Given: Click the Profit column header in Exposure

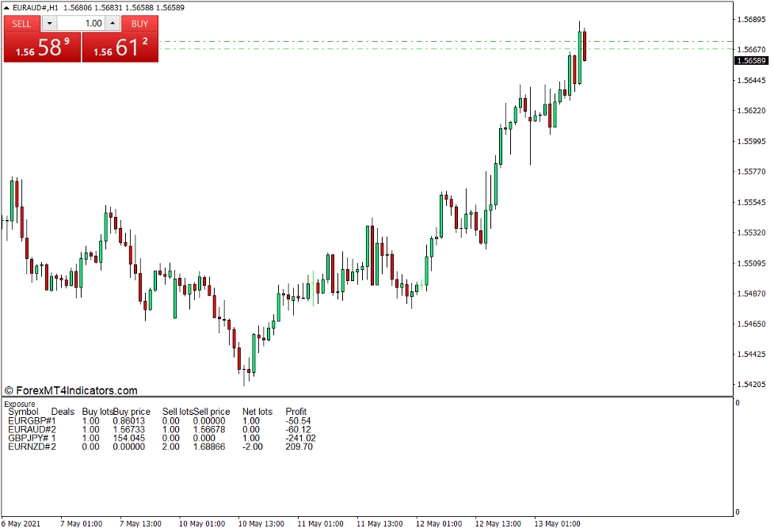Looking at the screenshot, I should (295, 412).
